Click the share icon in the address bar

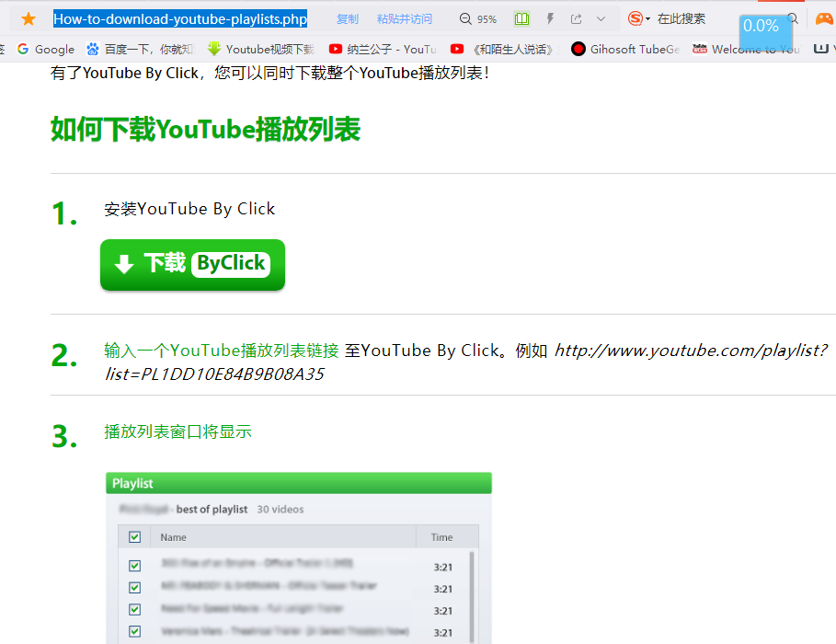(577, 19)
